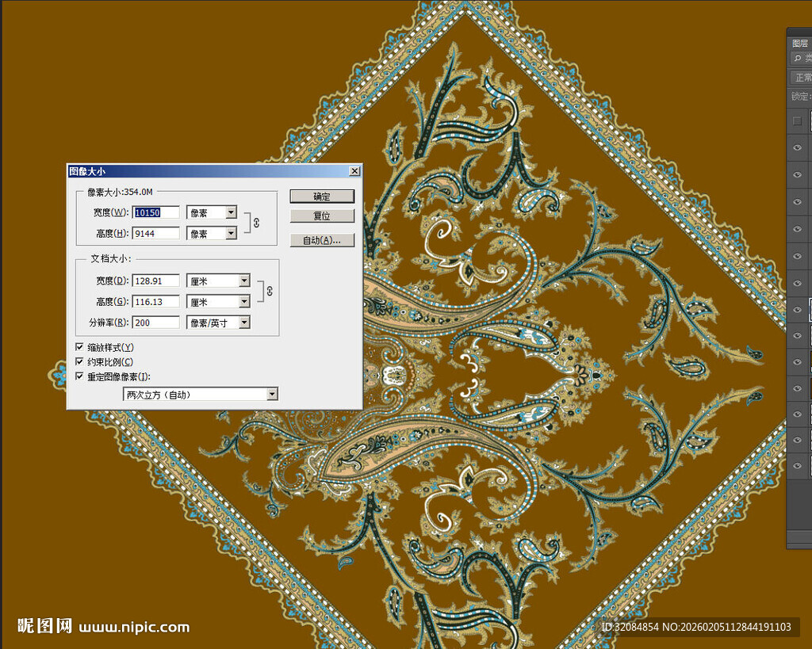Viewport: 812px width, 649px height.
Task: Click the 确定 button
Action: 322,197
